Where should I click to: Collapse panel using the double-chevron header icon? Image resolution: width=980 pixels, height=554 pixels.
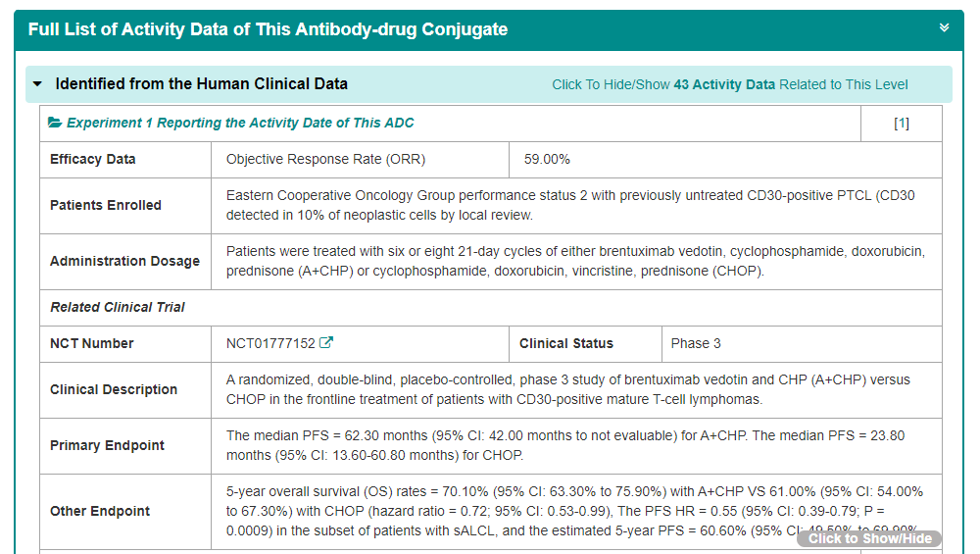[x=944, y=28]
